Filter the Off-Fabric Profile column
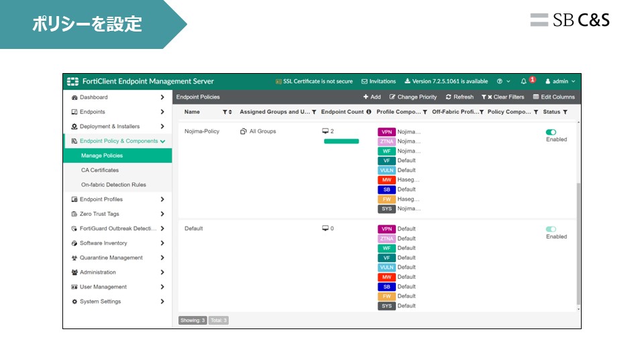 482,112
